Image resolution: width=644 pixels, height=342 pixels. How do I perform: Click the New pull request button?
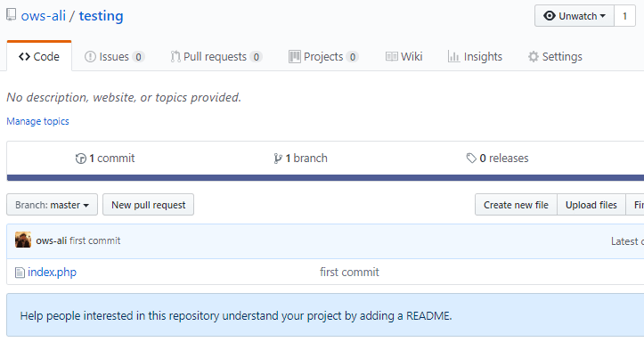point(148,205)
